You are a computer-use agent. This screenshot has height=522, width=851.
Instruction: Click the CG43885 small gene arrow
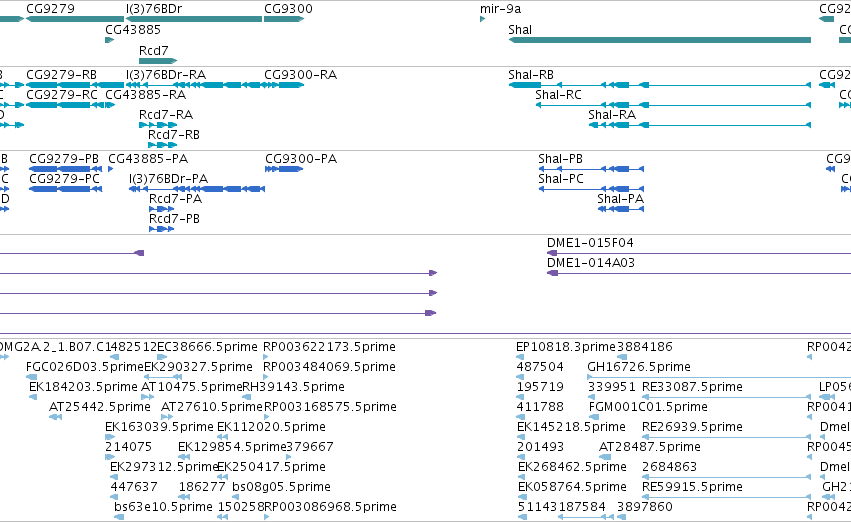[110, 40]
